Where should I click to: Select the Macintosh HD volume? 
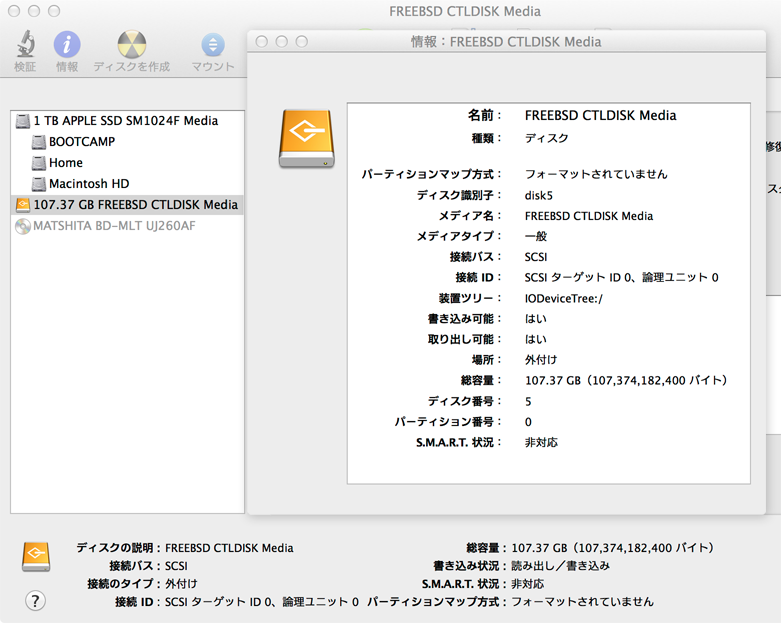coord(88,183)
